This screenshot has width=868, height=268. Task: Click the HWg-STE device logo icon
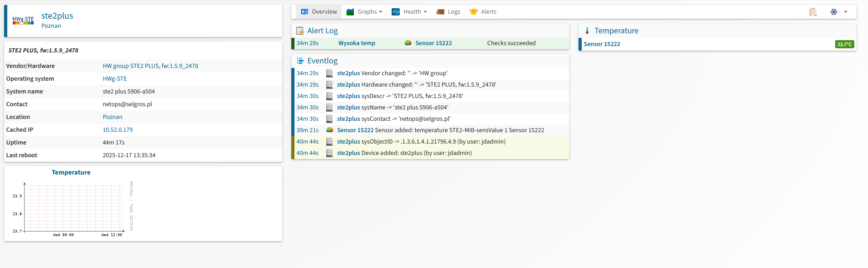[23, 21]
